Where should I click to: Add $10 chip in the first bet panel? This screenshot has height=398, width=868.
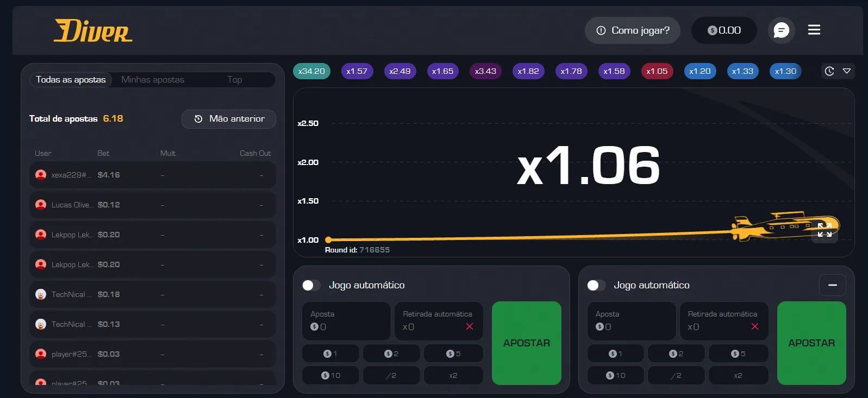[330, 375]
